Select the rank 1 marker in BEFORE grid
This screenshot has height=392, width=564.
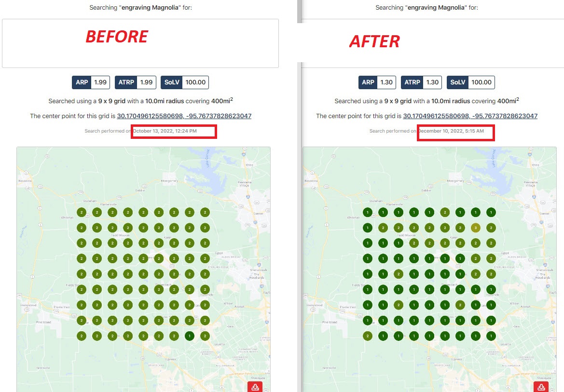coord(190,336)
